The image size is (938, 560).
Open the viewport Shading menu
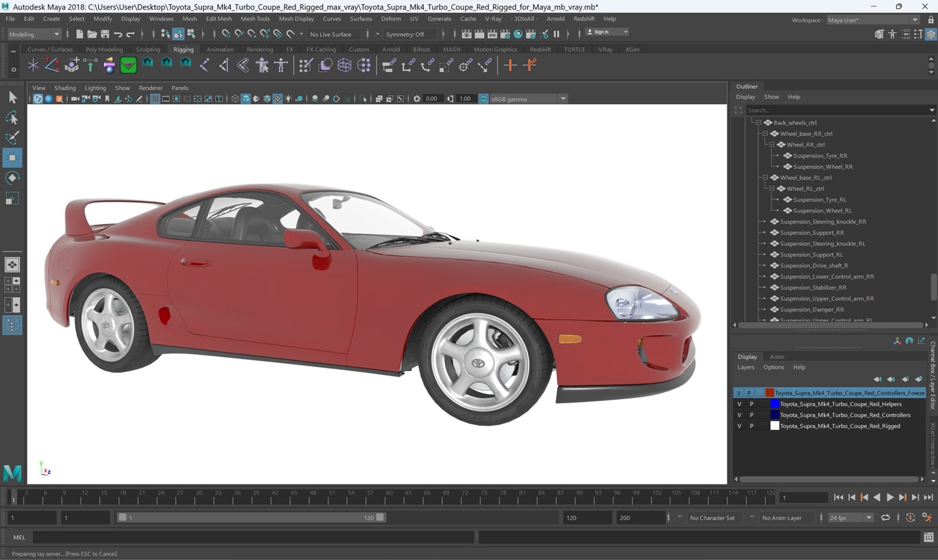pyautogui.click(x=65, y=88)
